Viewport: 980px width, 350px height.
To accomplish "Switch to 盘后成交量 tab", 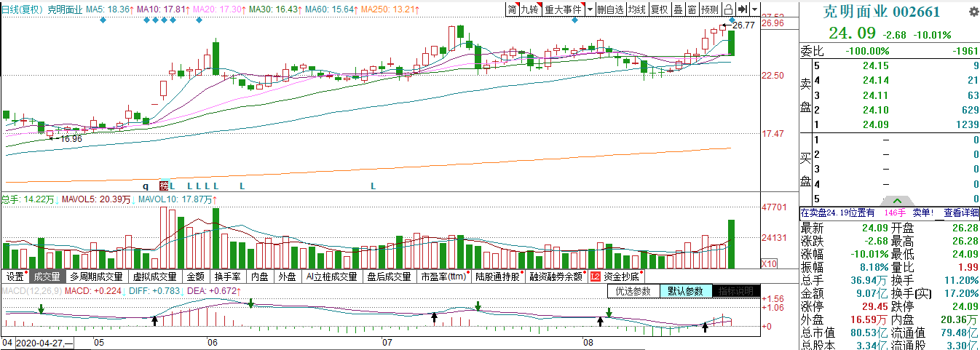I will tap(390, 277).
